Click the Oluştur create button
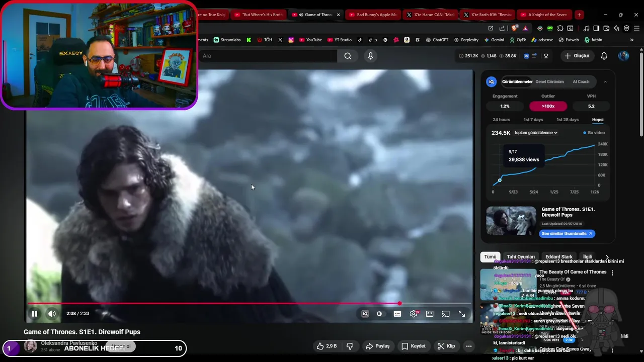The width and height of the screenshot is (644, 362). (x=577, y=56)
